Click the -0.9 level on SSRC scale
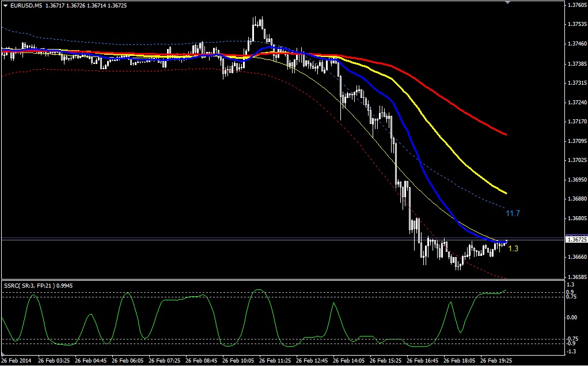Image resolution: width=588 pixels, height=366 pixels. tap(571, 344)
